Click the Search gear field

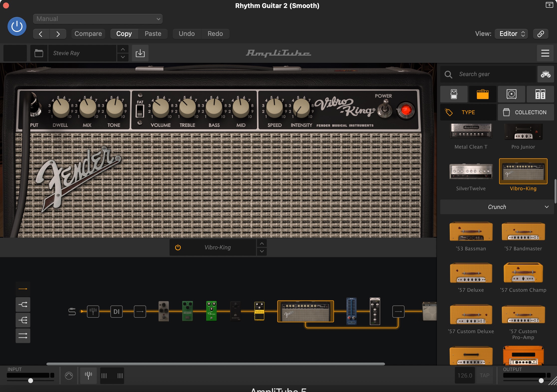click(x=488, y=74)
